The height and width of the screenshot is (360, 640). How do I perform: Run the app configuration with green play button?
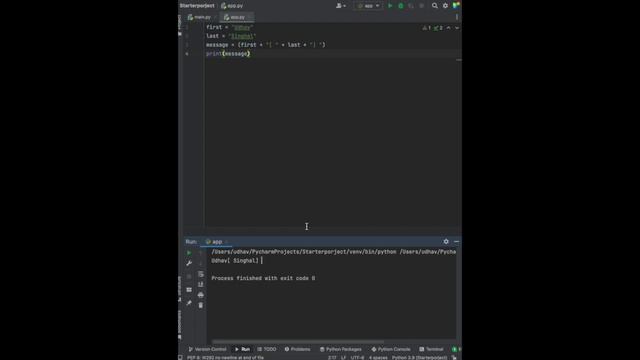[x=390, y=6]
